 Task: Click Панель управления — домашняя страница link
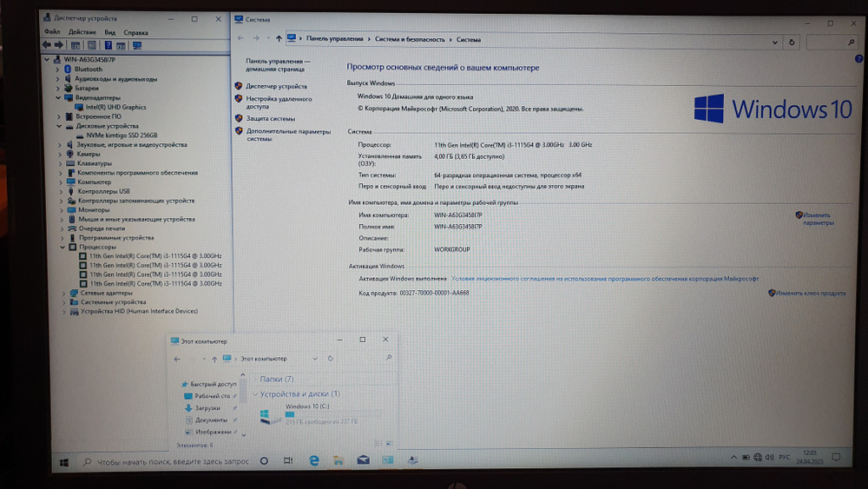(277, 65)
